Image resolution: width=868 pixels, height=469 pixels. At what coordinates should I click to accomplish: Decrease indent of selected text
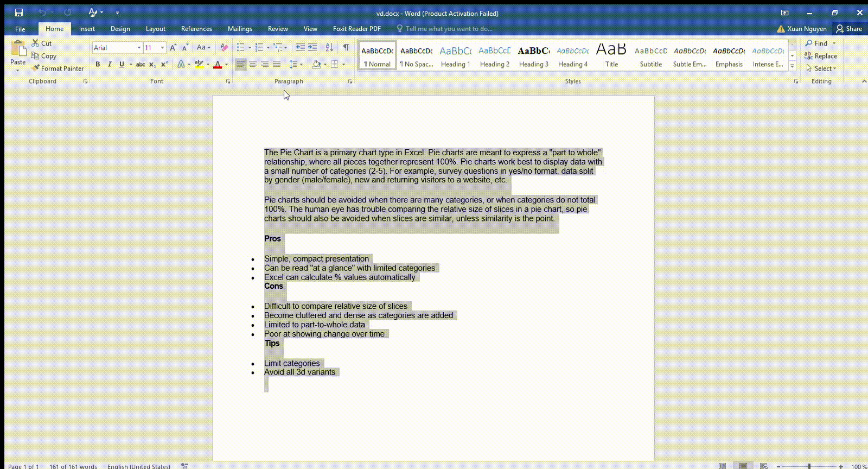pos(300,48)
